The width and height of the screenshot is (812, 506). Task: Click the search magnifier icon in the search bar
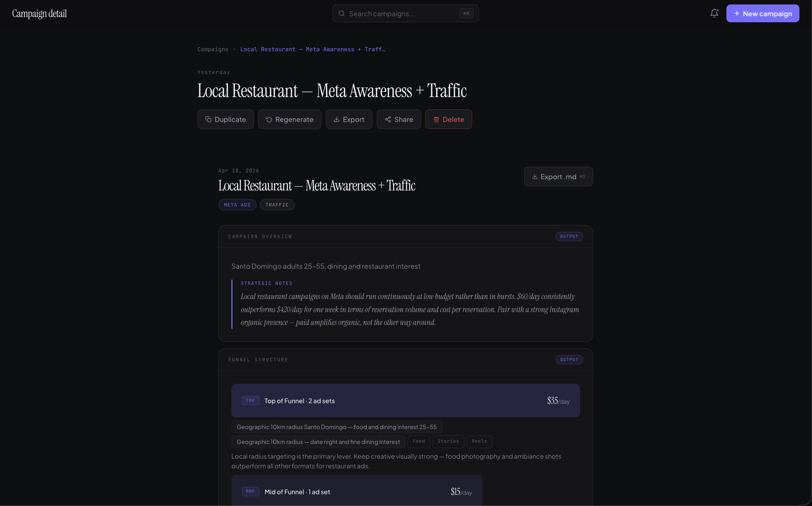(342, 13)
